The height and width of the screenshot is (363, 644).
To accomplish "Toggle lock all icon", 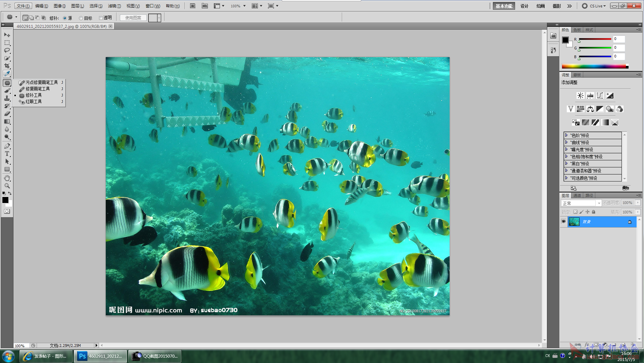I will (593, 212).
